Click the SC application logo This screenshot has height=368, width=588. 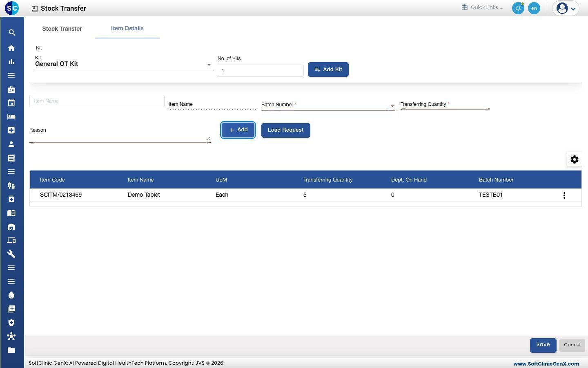point(12,8)
